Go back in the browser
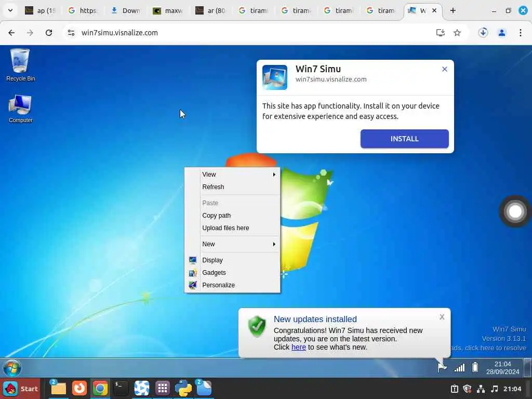Image resolution: width=532 pixels, height=399 pixels. [x=11, y=33]
